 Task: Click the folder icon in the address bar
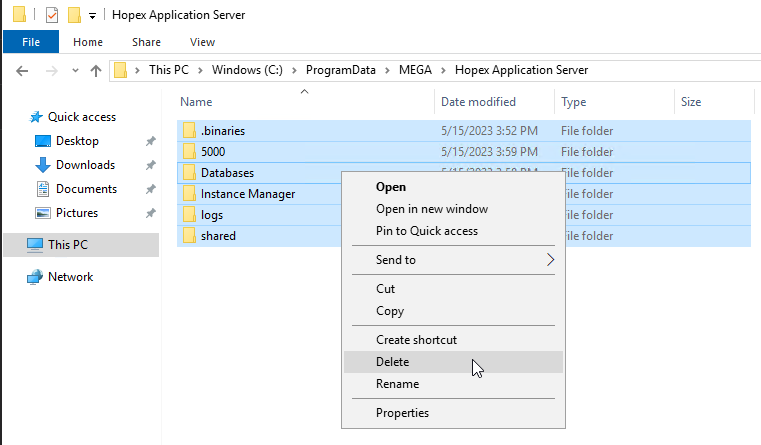click(x=120, y=70)
